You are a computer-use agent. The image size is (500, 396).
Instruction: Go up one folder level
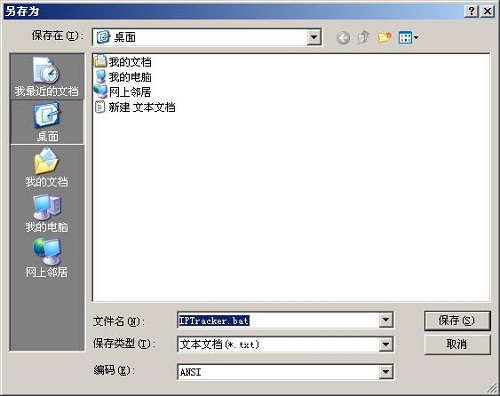tap(363, 37)
